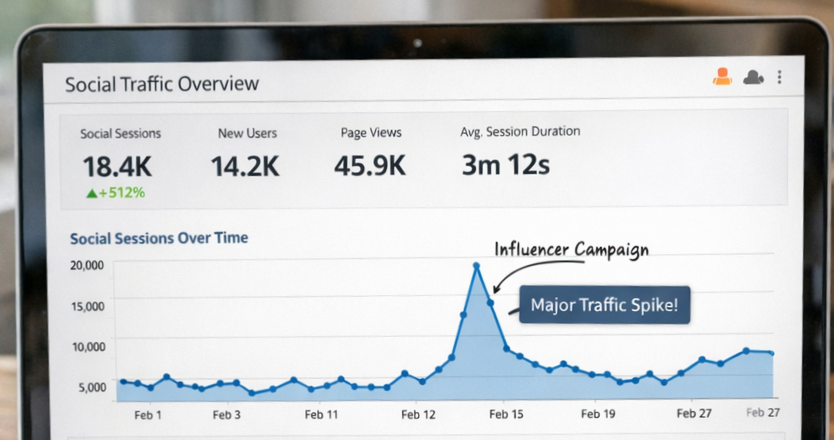This screenshot has height=440, width=834.
Task: Click the Influencer Campaign annotation label
Action: coord(572,249)
